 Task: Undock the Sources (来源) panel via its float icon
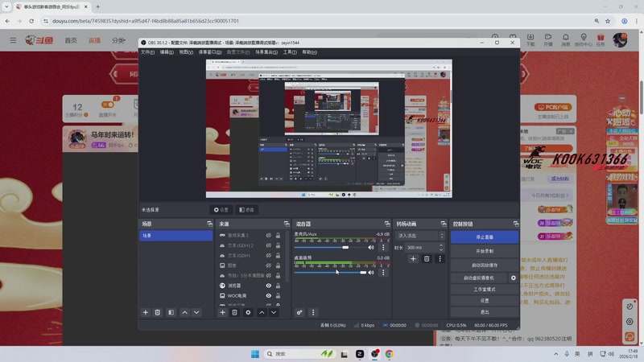click(x=287, y=224)
